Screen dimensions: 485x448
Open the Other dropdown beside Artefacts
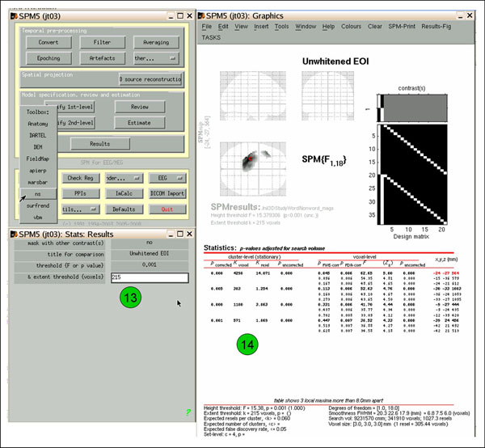(156, 58)
